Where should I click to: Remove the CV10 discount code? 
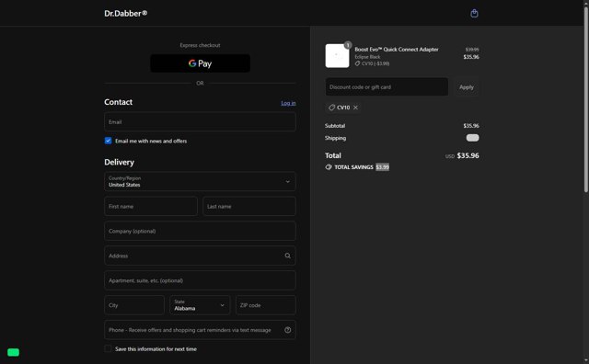pyautogui.click(x=355, y=108)
